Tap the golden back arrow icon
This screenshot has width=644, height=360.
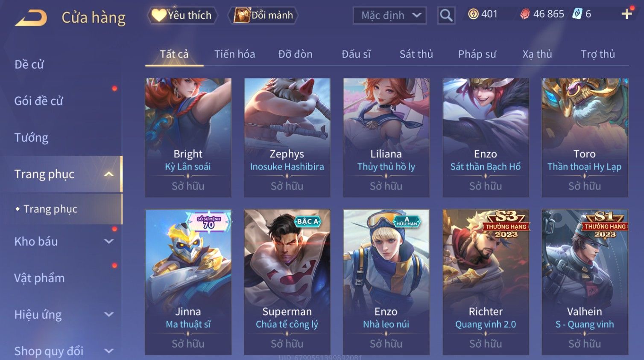[x=31, y=18]
